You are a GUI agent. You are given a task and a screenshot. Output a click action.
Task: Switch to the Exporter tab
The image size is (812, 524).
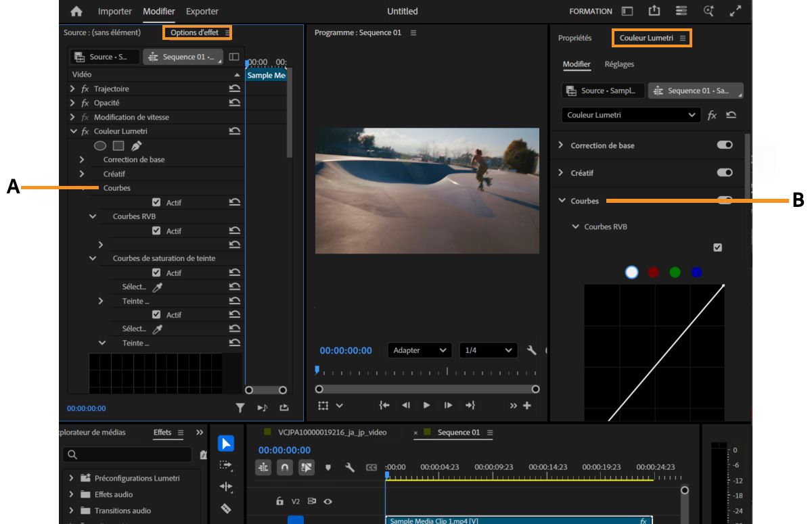point(202,11)
